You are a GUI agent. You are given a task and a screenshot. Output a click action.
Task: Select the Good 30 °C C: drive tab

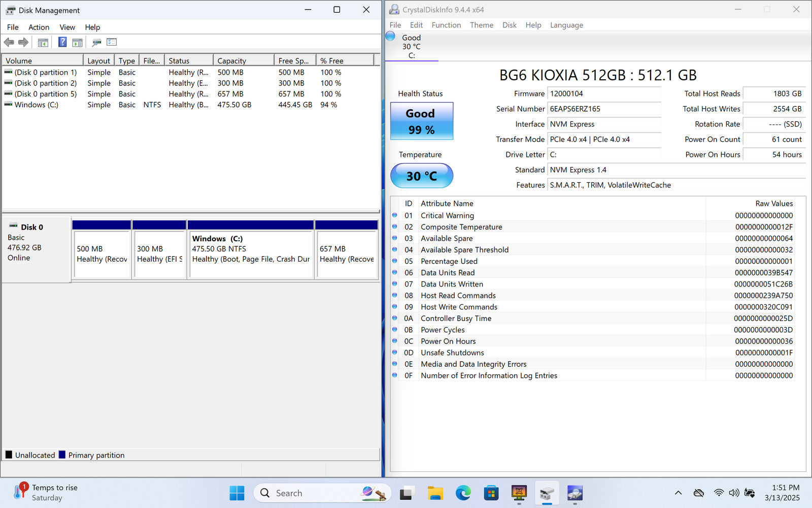tap(412, 46)
